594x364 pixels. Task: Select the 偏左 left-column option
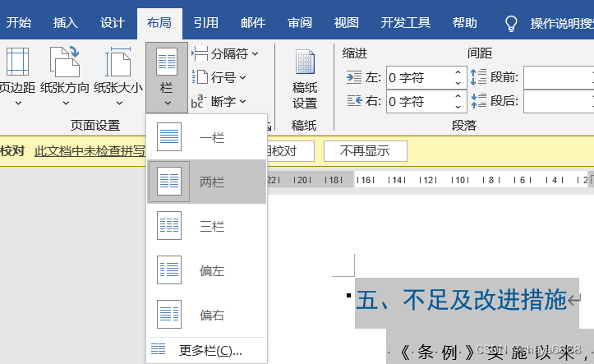coord(206,270)
